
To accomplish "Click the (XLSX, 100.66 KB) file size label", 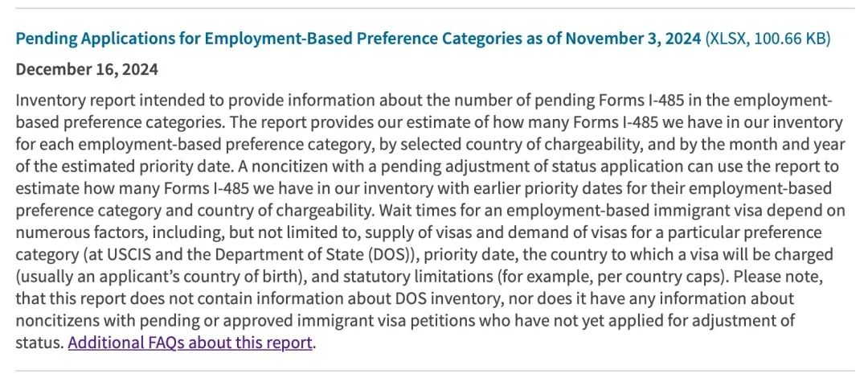I will [x=768, y=39].
